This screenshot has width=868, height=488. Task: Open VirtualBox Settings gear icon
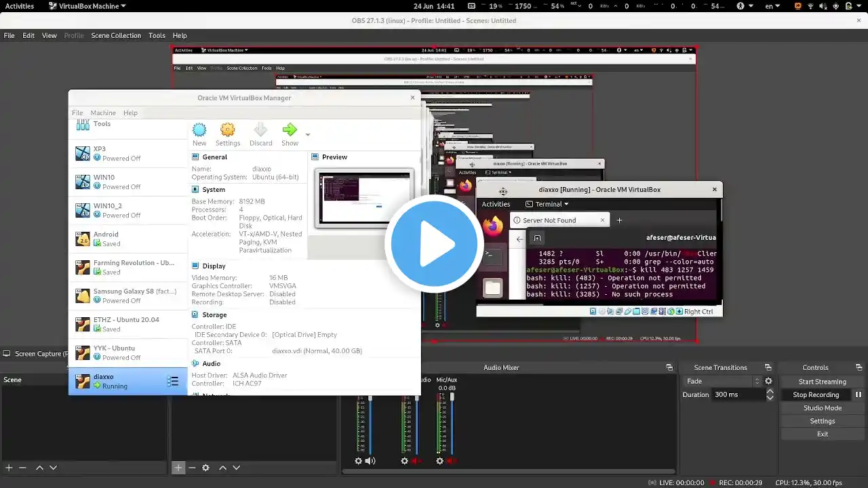click(228, 130)
